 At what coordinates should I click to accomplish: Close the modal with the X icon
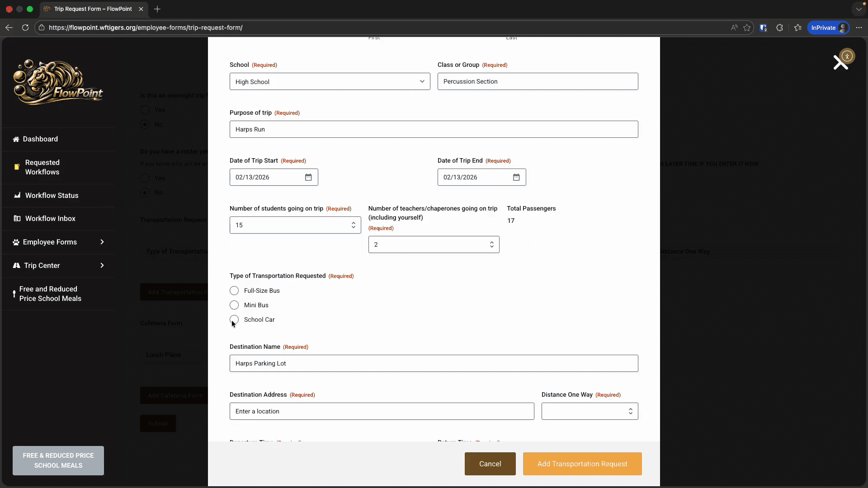(x=840, y=63)
